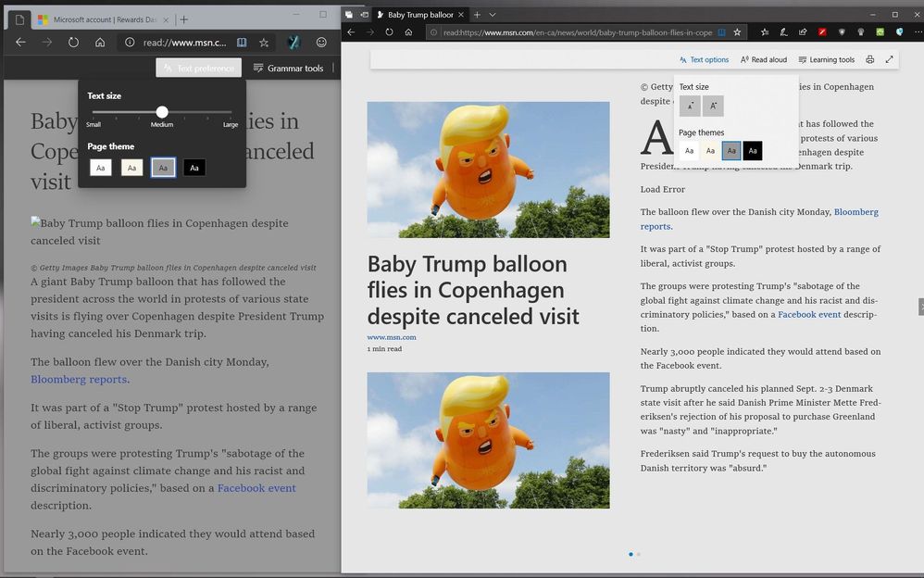Screen dimensions: 924x578
Task: Open Settings and more menu in right window
Action: (x=917, y=31)
